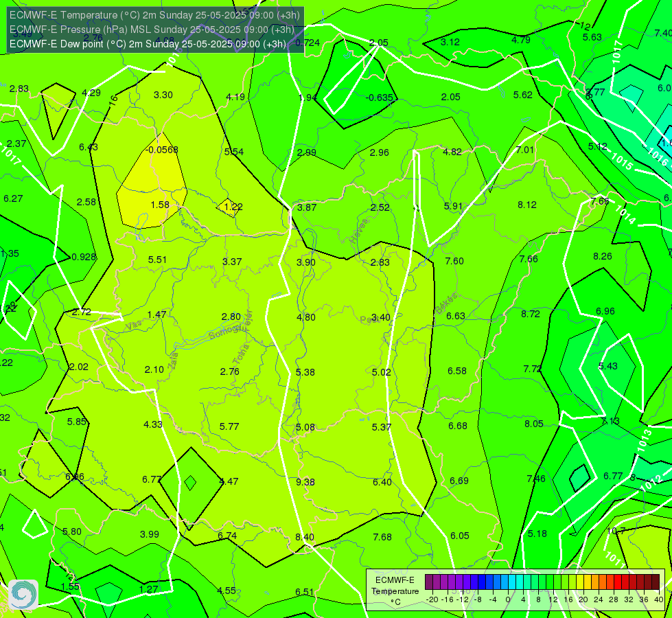672x618 pixels.
Task: Click the 5.38 dew point value
Action: pos(305,372)
